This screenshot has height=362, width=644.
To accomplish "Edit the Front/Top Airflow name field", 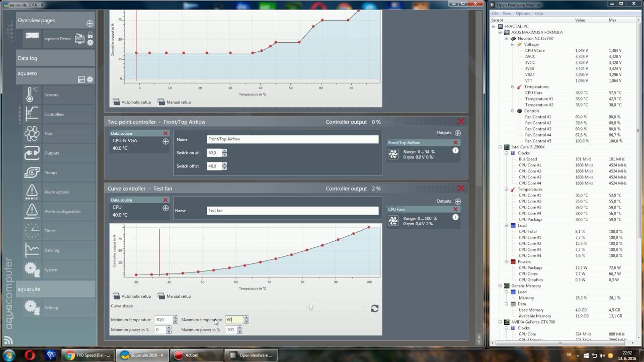I will tap(292, 139).
